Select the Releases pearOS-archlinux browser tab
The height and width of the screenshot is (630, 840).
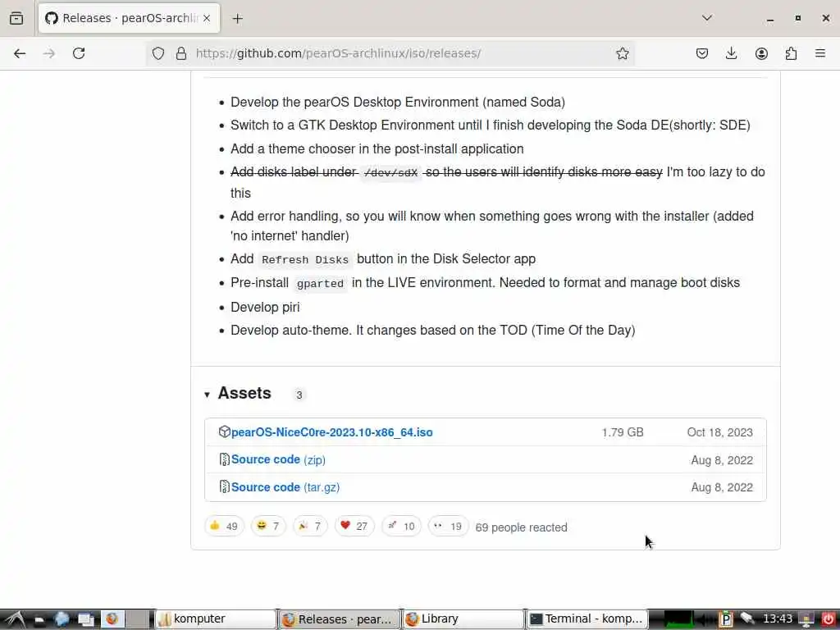click(129, 18)
